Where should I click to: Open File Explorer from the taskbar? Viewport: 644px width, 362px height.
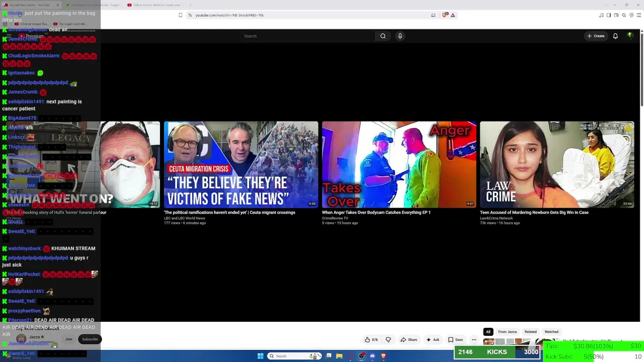[x=340, y=356]
